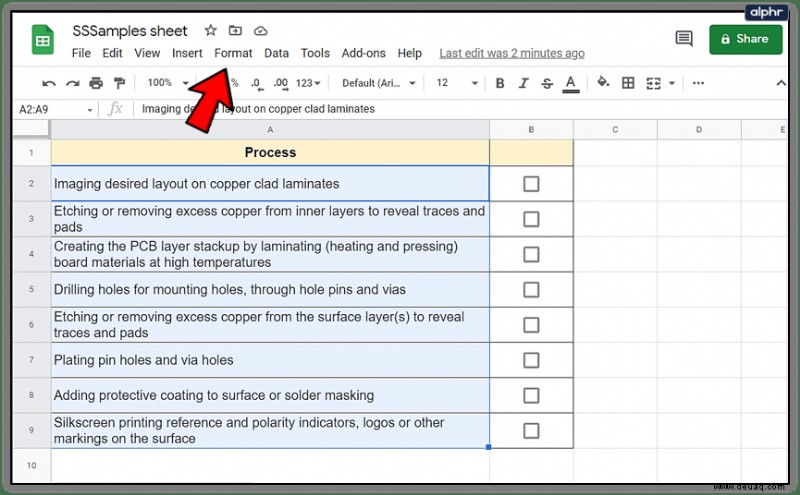Open the 100% zoom dropdown
The width and height of the screenshot is (800, 495).
[x=167, y=83]
